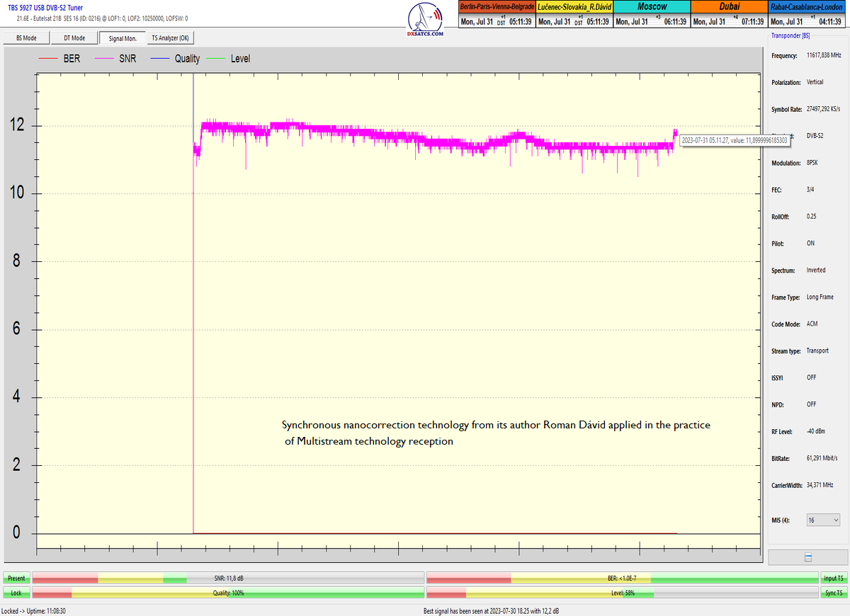The width and height of the screenshot is (850, 616).
Task: Click the Lock status indicator
Action: click(16, 593)
